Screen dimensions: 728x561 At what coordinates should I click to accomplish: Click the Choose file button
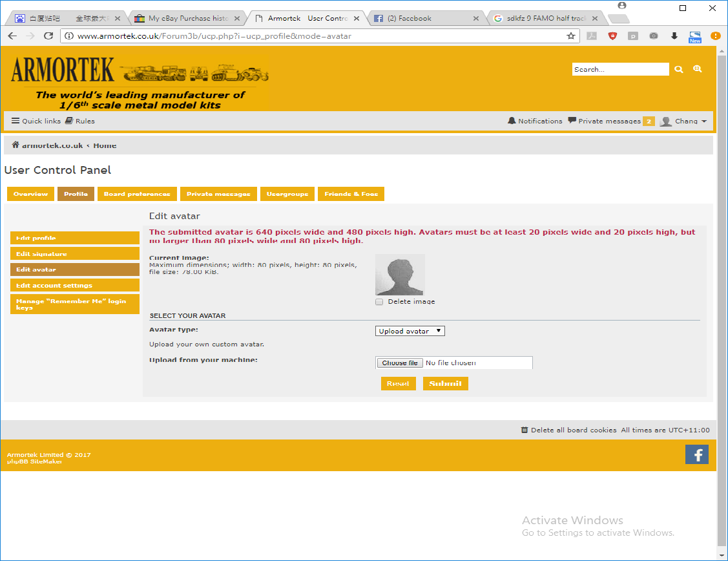(x=400, y=363)
